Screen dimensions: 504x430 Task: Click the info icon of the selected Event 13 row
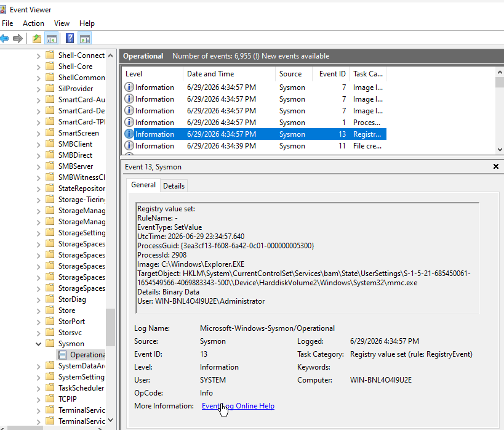(129, 134)
